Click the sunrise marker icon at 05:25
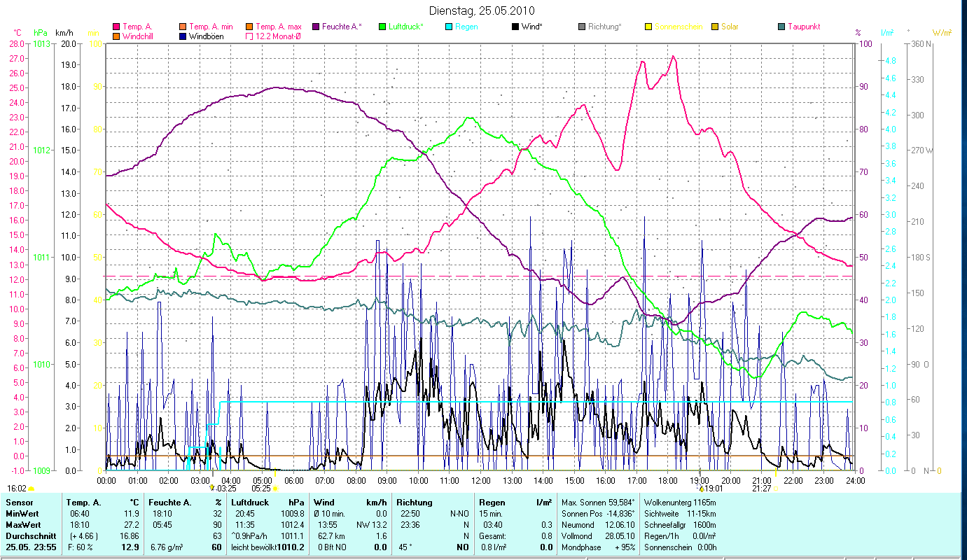This screenshot has width=967, height=560. [x=275, y=489]
